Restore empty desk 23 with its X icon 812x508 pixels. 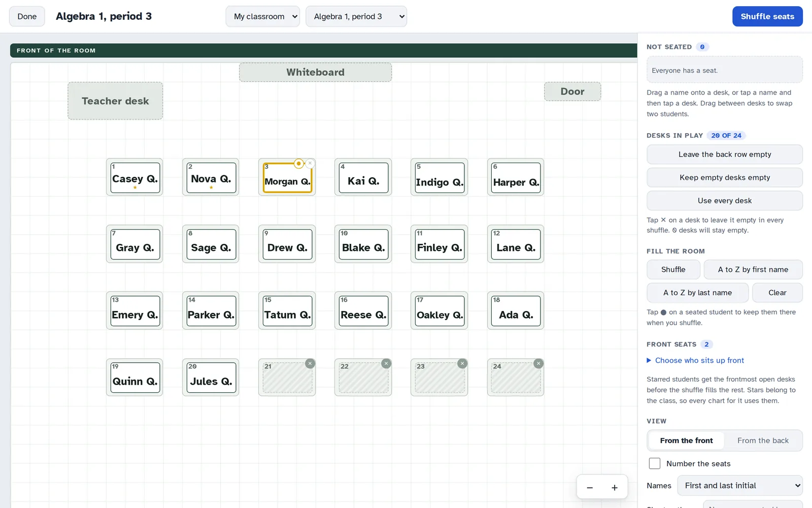pyautogui.click(x=462, y=364)
